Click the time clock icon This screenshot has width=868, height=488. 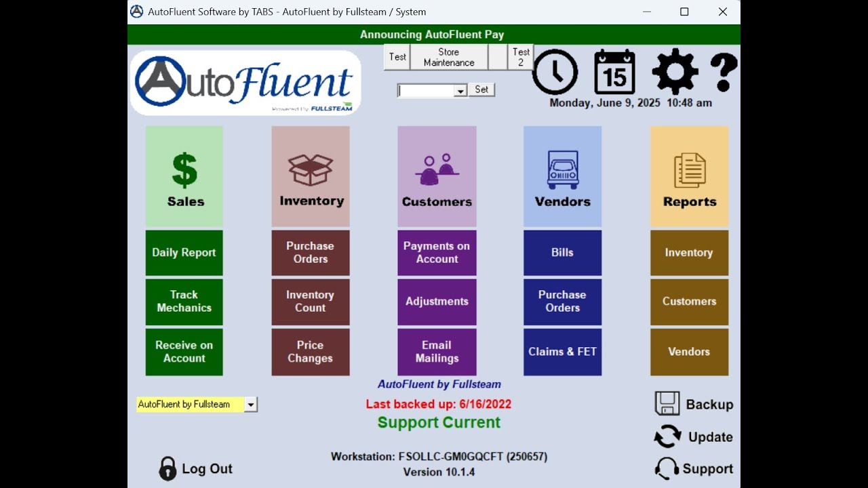point(555,72)
